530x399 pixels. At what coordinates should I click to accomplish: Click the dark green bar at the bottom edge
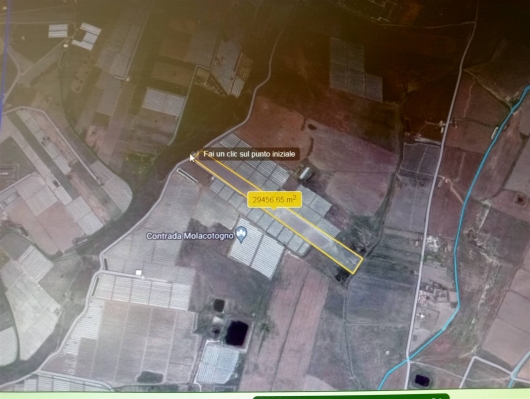pyautogui.click(x=351, y=396)
